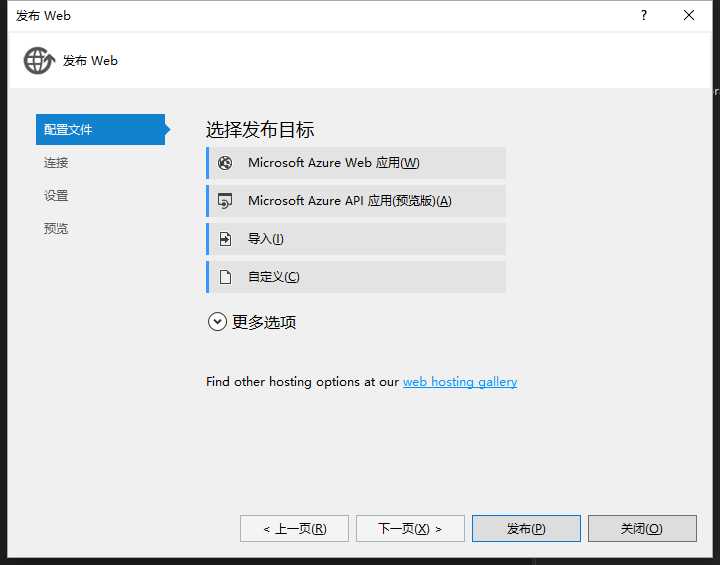Close the 发布 Web dialog window
Screen dimensions: 720x565
(689, 16)
